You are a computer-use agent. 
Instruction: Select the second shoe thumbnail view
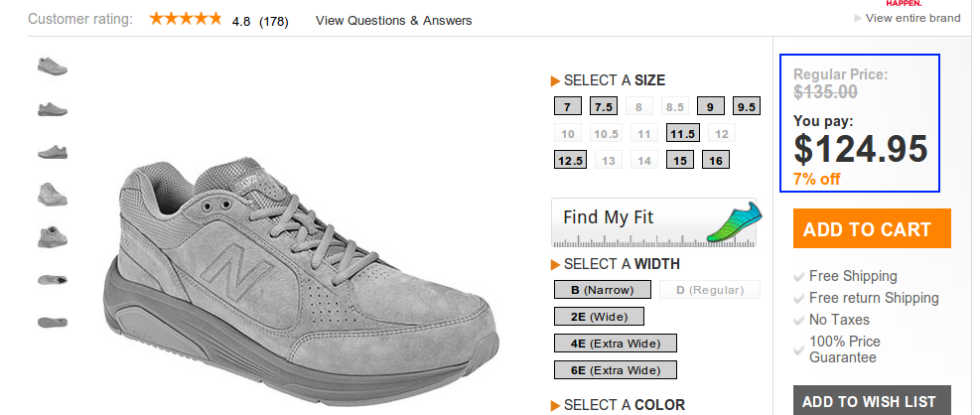coord(52,109)
